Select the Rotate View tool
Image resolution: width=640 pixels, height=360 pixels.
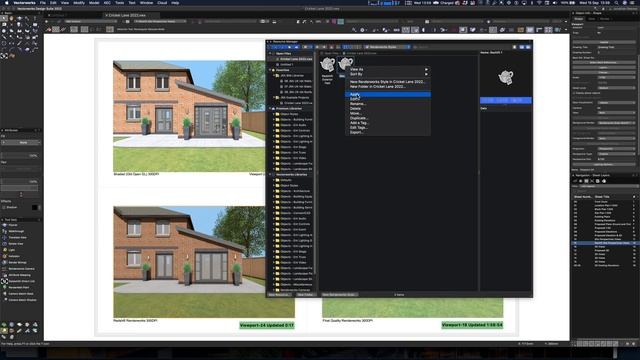(x=15, y=244)
